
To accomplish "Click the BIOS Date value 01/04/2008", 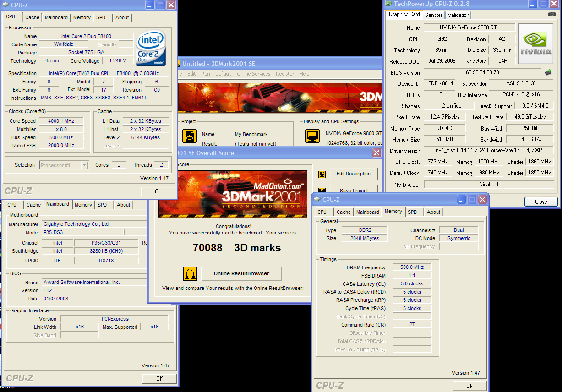I will point(94,299).
